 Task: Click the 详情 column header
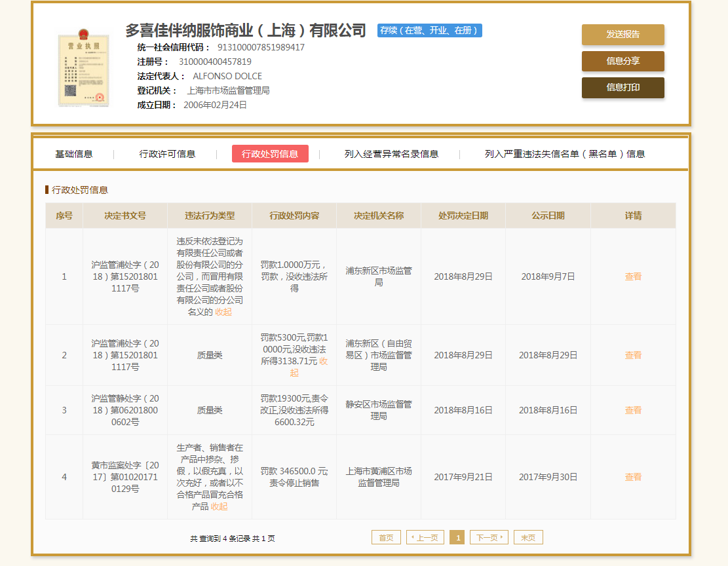(633, 216)
